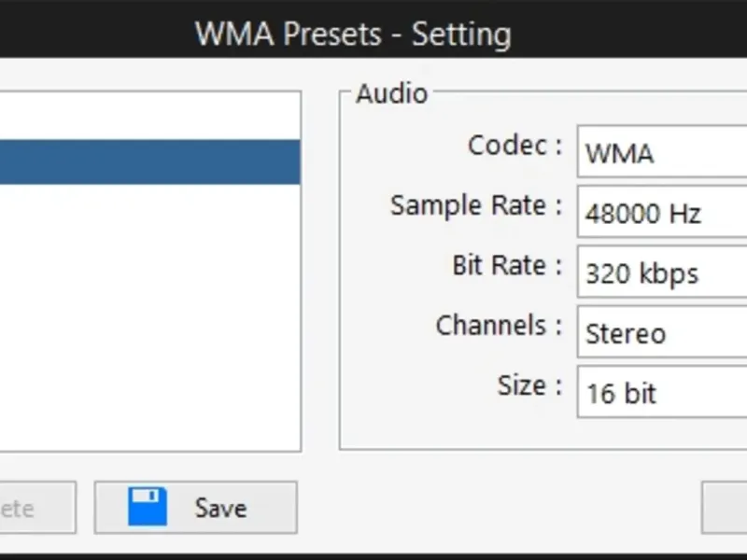Click the Sample Rate label

[x=476, y=205]
